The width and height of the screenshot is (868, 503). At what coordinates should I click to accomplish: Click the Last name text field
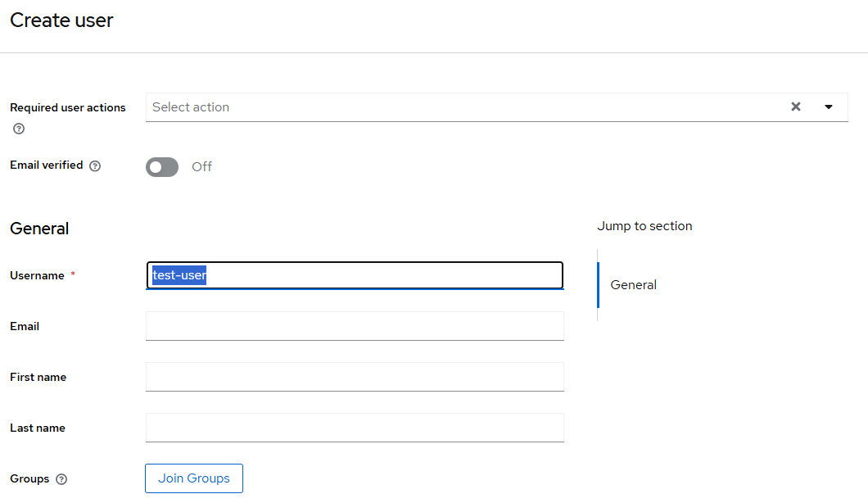tap(355, 428)
